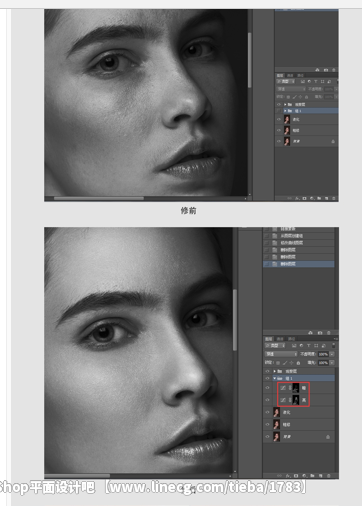Click the fill 100% field in the after screenshot

(x=323, y=363)
